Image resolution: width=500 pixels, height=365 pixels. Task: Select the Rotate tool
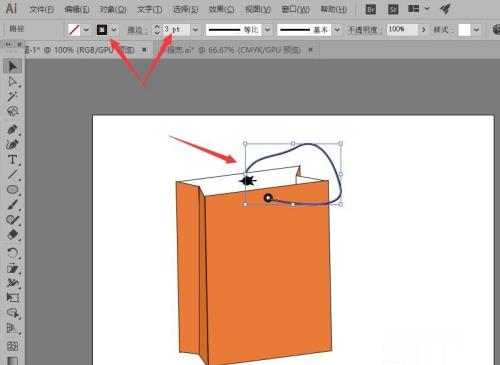[x=13, y=253]
